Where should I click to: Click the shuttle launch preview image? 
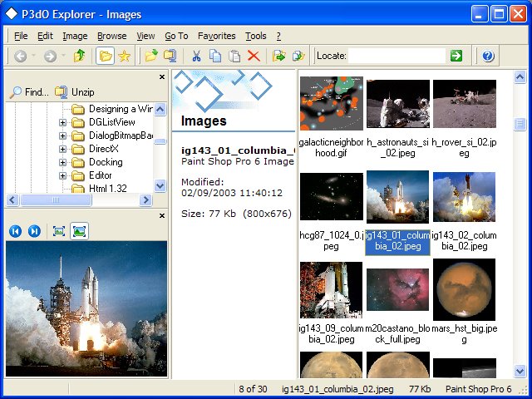(86, 308)
